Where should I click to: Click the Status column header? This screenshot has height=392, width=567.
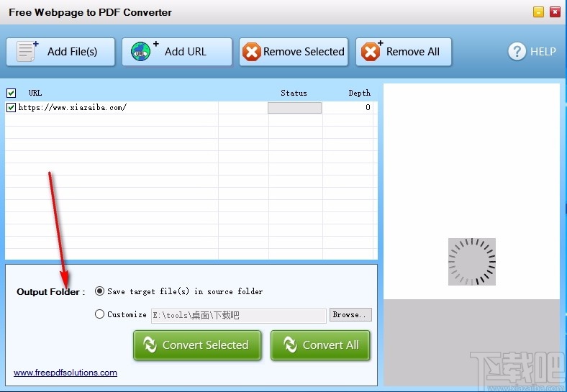point(294,93)
